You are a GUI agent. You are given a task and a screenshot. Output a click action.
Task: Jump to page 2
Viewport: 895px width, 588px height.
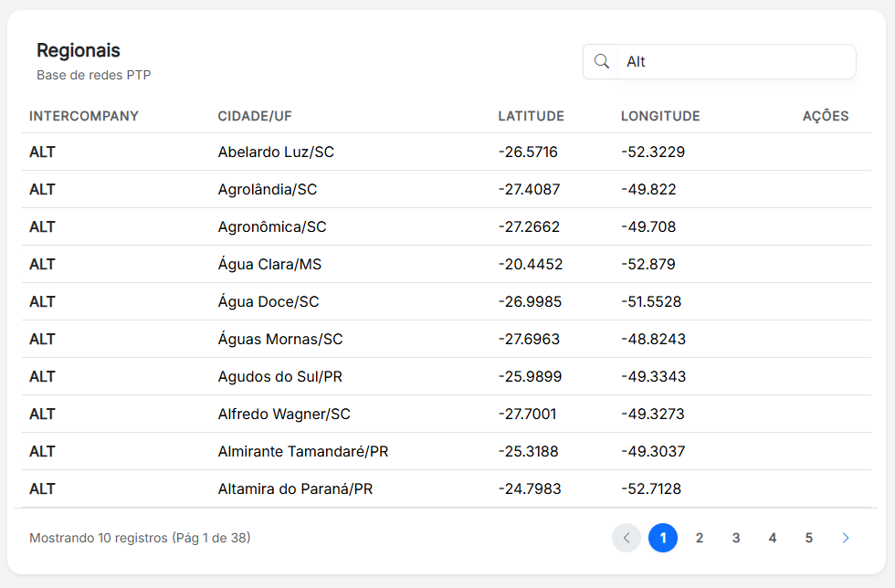tap(700, 538)
